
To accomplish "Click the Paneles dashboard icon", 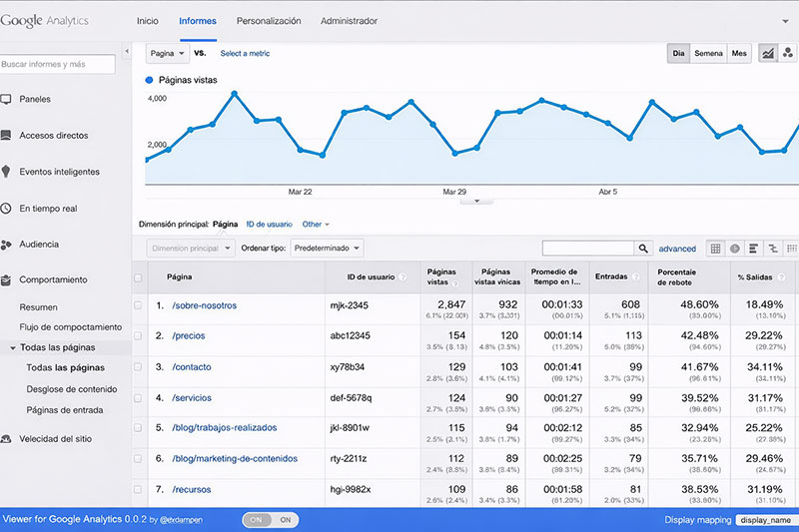I will [6, 99].
